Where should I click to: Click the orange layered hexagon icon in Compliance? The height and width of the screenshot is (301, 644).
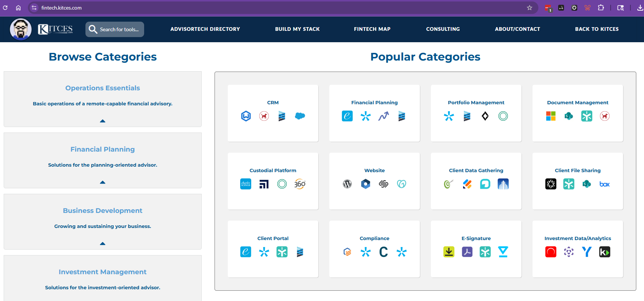[x=347, y=252]
